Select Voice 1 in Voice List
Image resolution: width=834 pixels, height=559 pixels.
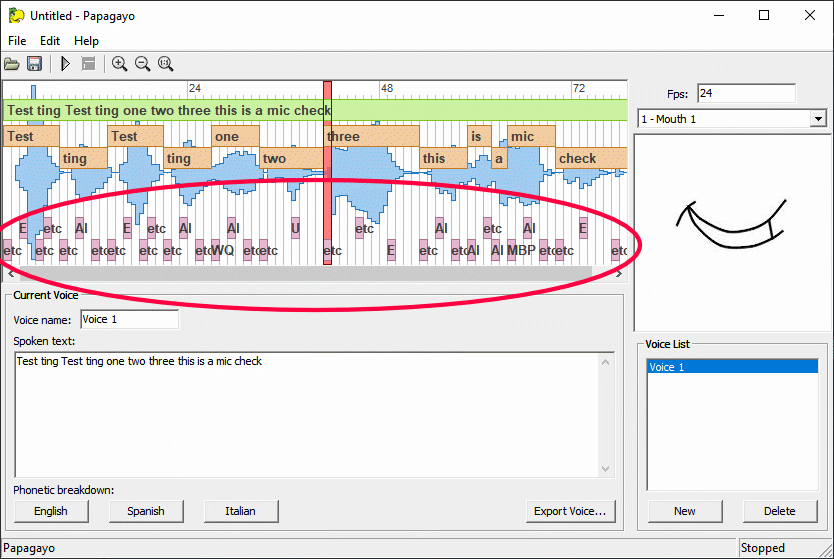pyautogui.click(x=732, y=366)
